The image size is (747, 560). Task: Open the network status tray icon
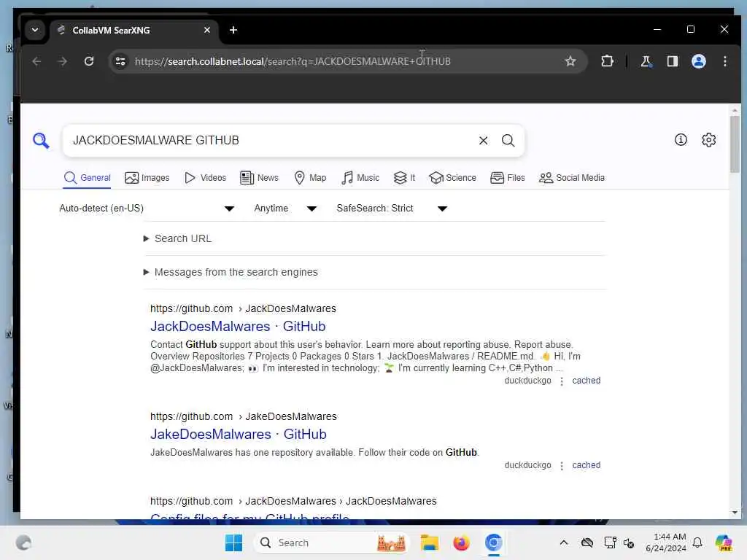tap(610, 542)
